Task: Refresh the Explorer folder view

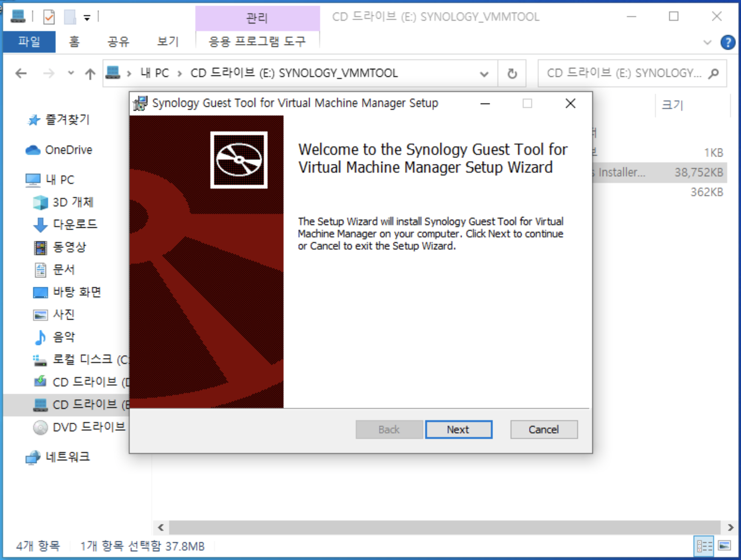Action: [x=512, y=74]
